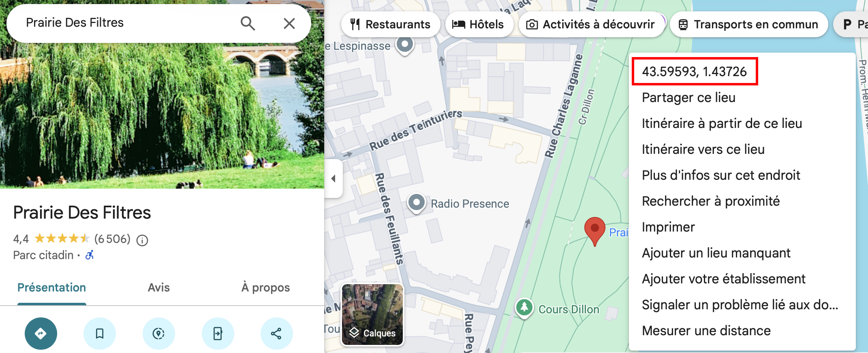Click Cours Dillon park marker
This screenshot has width=868, height=353.
524,308
